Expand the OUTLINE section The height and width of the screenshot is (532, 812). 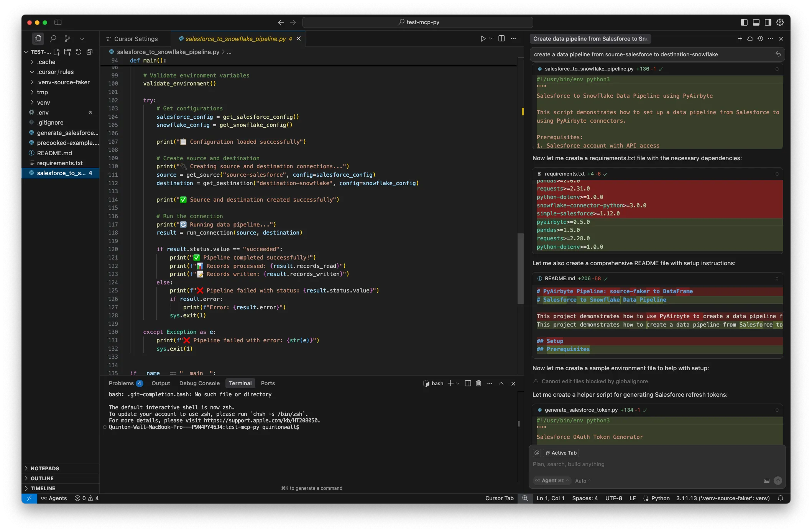(42, 478)
